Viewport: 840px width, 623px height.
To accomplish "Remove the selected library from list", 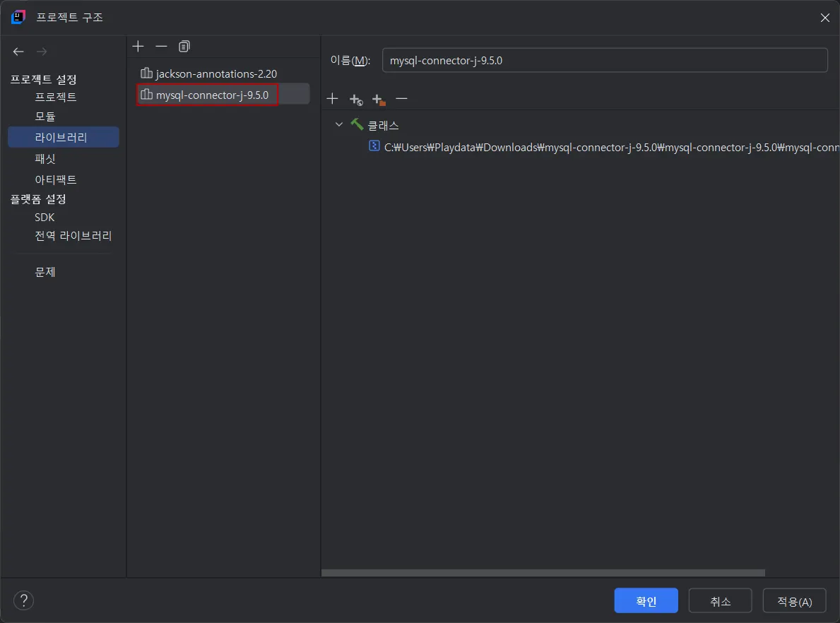I will point(161,46).
